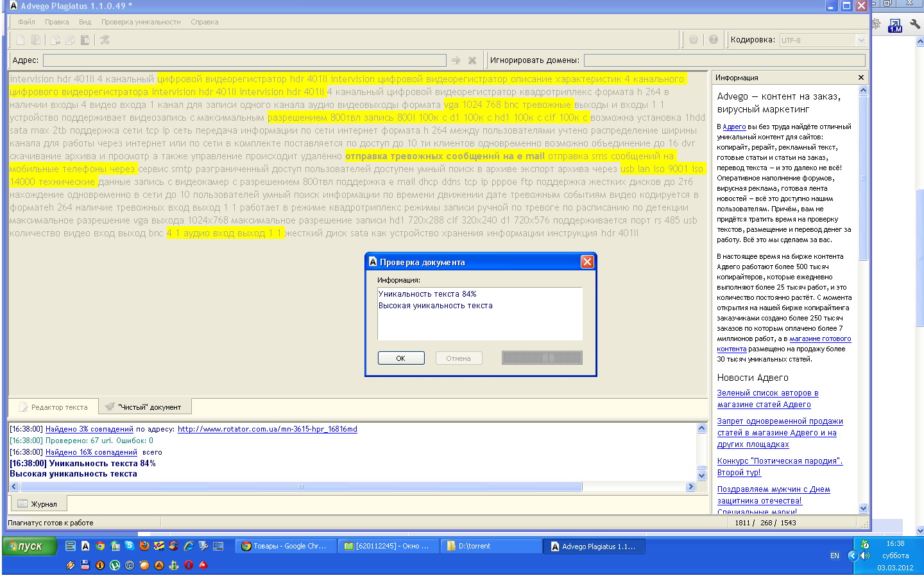Open the rotator.com.ua URL link in log
The height and width of the screenshot is (578, 924).
pyautogui.click(x=268, y=429)
